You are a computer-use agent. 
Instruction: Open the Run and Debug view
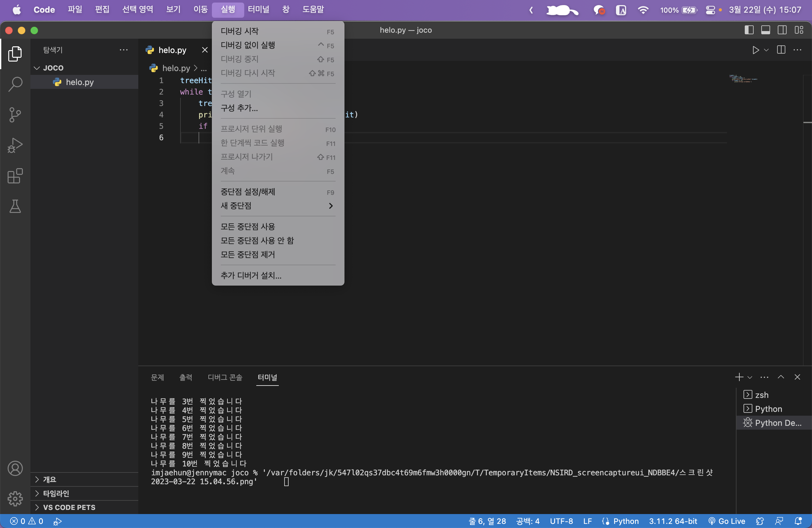point(15,145)
